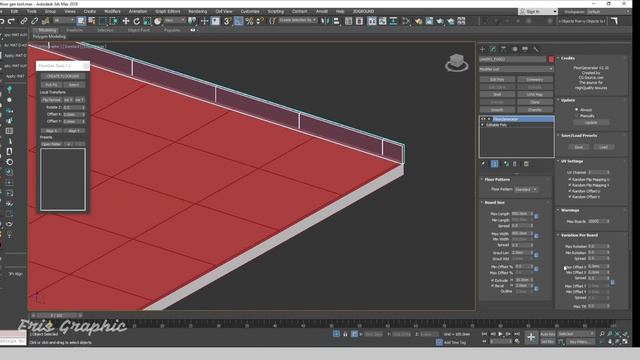
Task: Activate the Unlink Selection tool
Action: pos(35,21)
